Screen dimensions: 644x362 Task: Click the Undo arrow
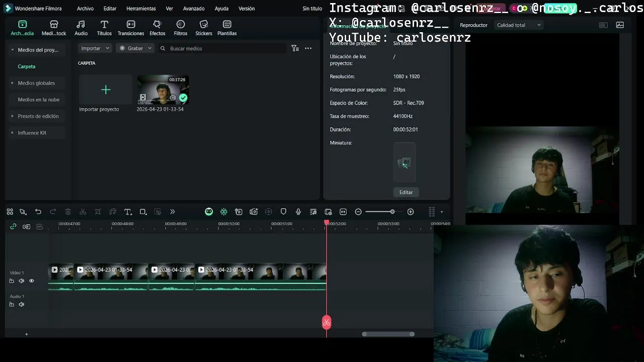[38, 212]
